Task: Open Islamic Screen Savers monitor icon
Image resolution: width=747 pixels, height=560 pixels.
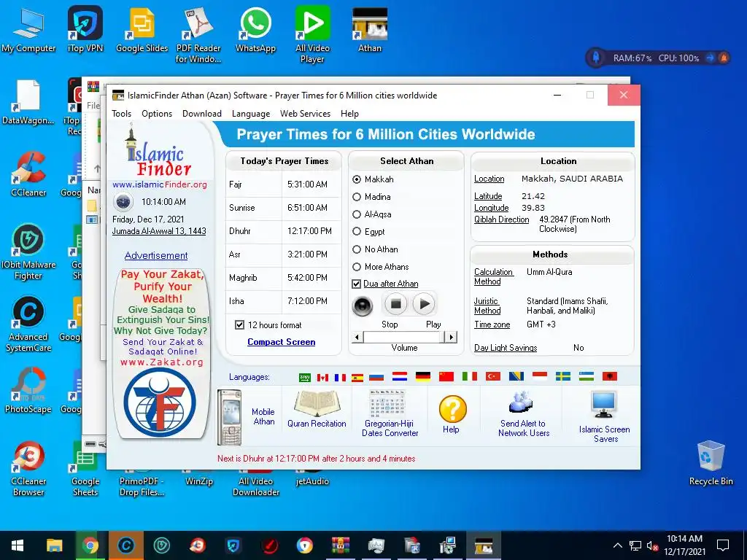Action: [x=604, y=405]
